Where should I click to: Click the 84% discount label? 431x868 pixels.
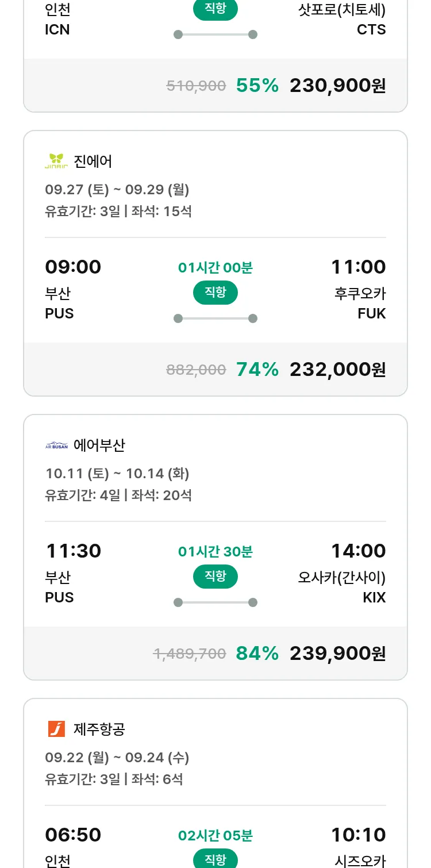click(257, 654)
